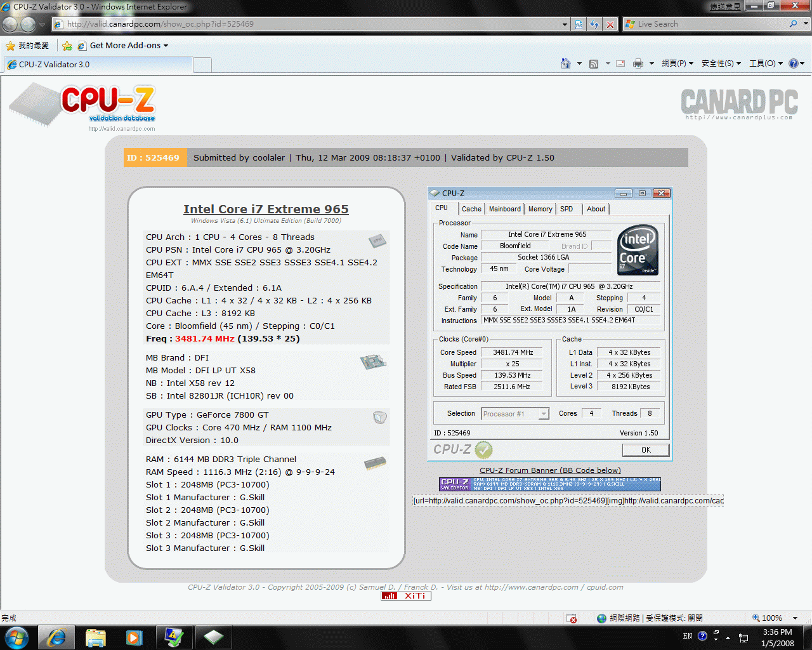
Task: Click the ID : 525469 orange label
Action: click(x=155, y=158)
